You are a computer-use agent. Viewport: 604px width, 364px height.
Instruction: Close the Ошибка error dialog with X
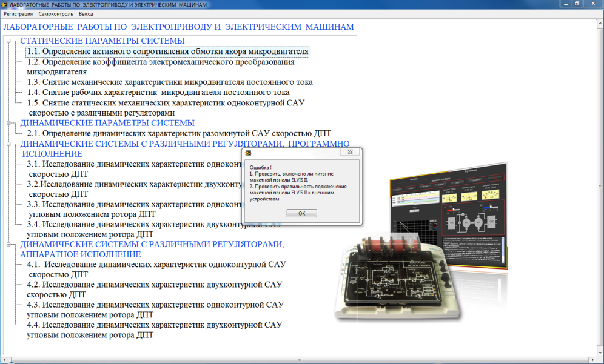350,151
